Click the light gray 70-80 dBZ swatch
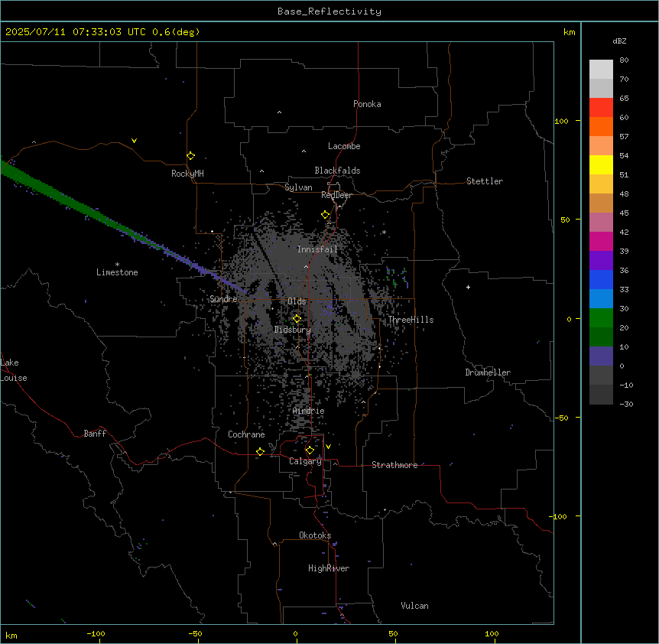Image resolution: width=659 pixels, height=644 pixels. [x=601, y=70]
